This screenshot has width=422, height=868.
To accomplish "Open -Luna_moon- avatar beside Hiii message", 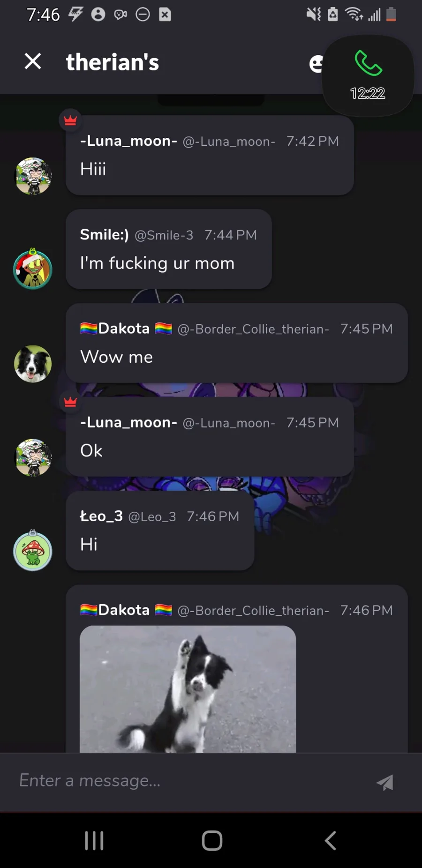I will click(x=33, y=176).
